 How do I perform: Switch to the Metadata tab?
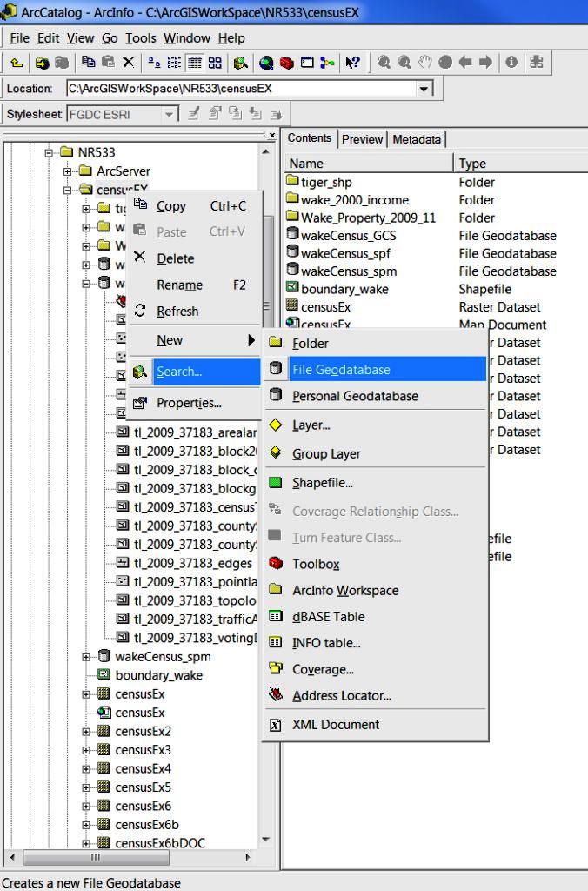click(417, 139)
